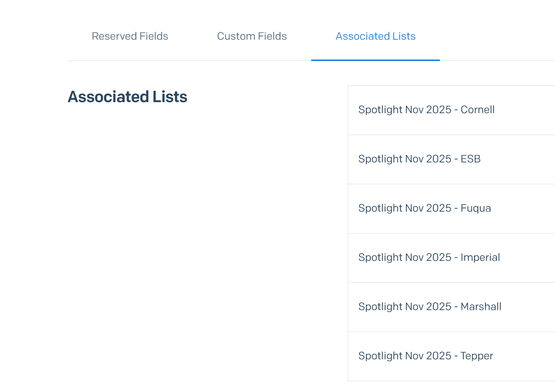Click the ESB label in the second row
This screenshot has width=555, height=392.
[x=470, y=159]
